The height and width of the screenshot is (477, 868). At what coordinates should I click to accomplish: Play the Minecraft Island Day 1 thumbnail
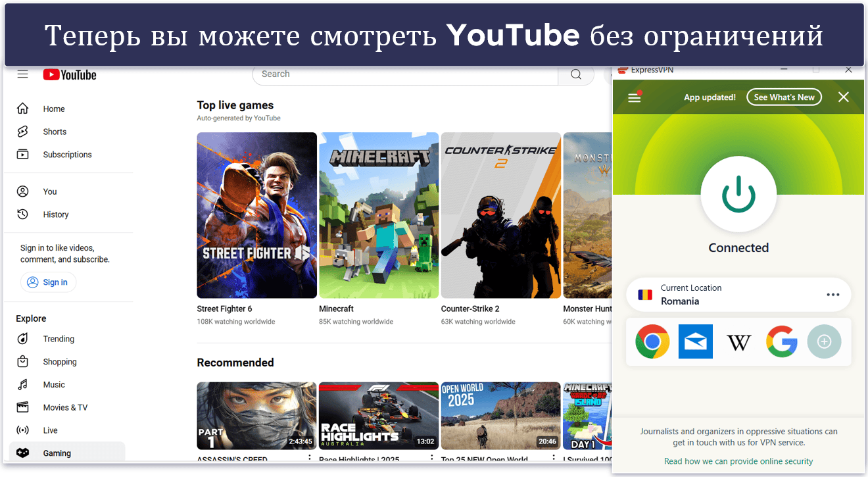coord(588,416)
